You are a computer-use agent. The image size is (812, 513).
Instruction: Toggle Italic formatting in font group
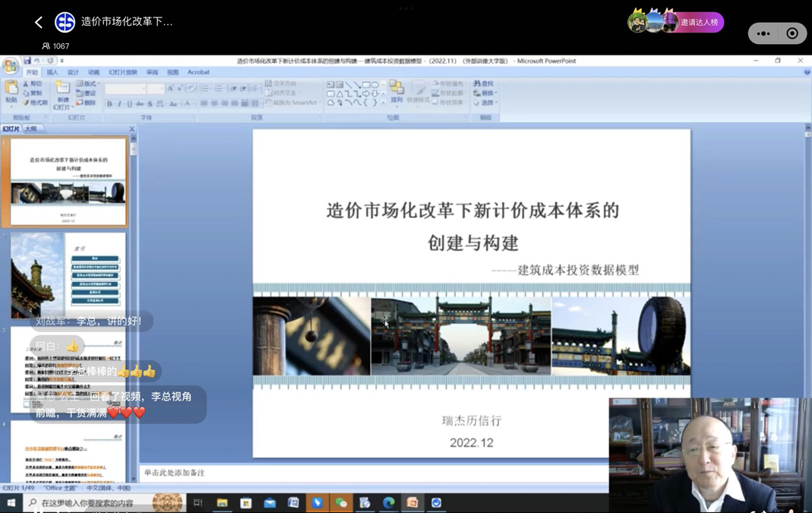pyautogui.click(x=119, y=103)
